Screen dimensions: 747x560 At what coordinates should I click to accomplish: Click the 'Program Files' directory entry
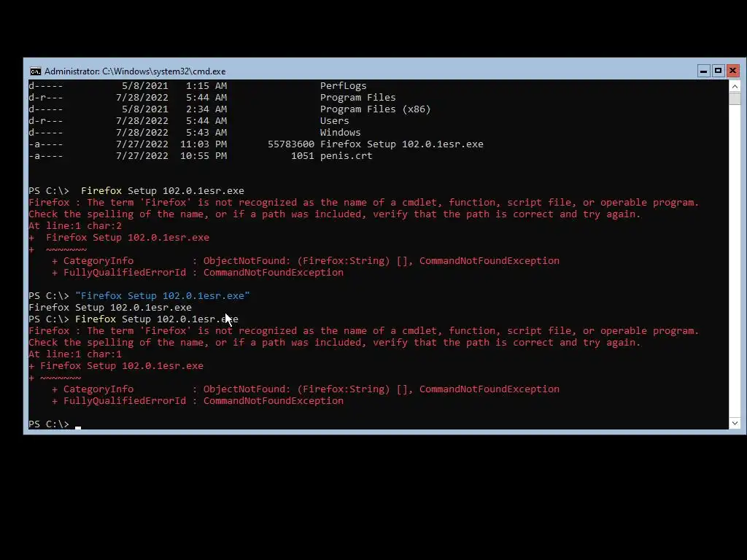(x=357, y=97)
